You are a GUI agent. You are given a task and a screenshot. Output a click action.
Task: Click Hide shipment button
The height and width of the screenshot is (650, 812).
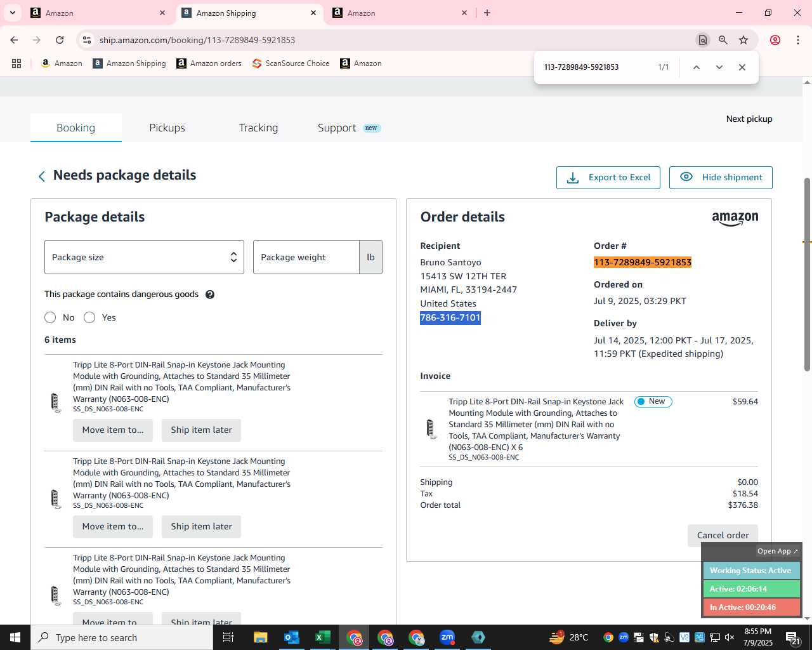[x=721, y=178]
